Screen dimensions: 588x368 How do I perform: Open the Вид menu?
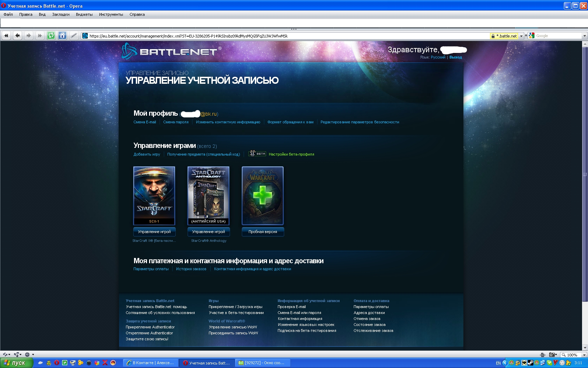click(42, 14)
